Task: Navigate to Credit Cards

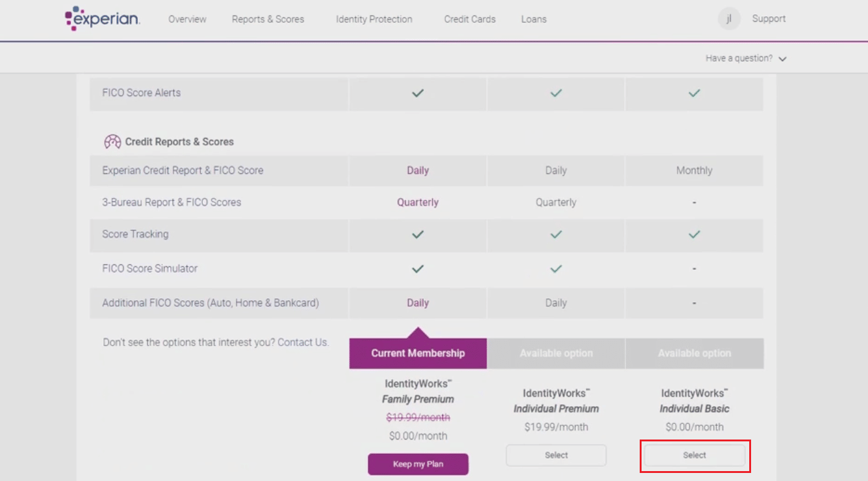Action: click(x=470, y=19)
